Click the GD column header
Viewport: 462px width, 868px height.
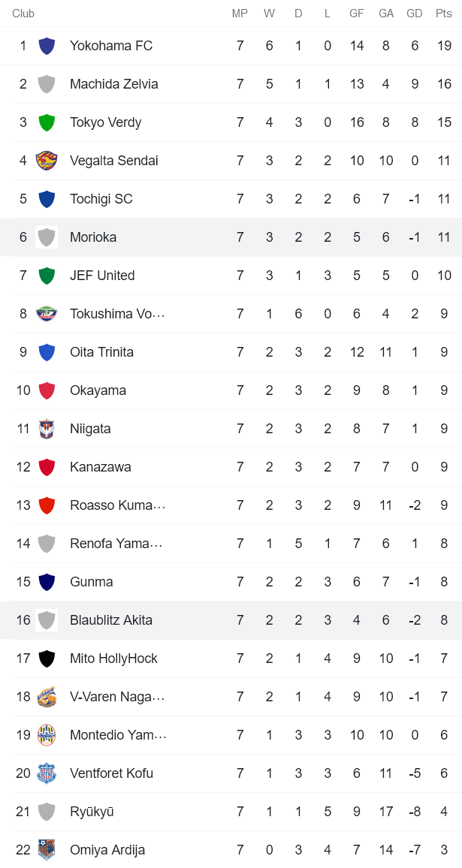pyautogui.click(x=415, y=14)
